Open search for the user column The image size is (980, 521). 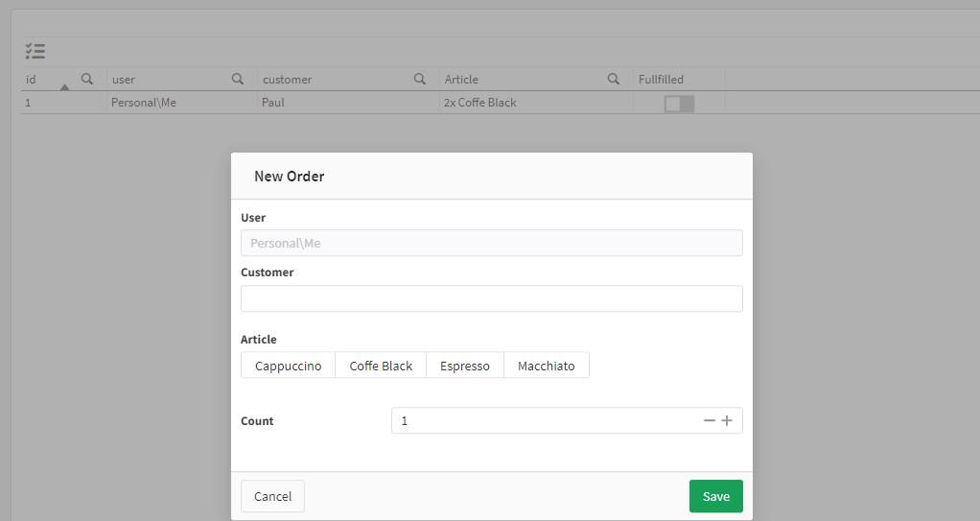click(238, 79)
